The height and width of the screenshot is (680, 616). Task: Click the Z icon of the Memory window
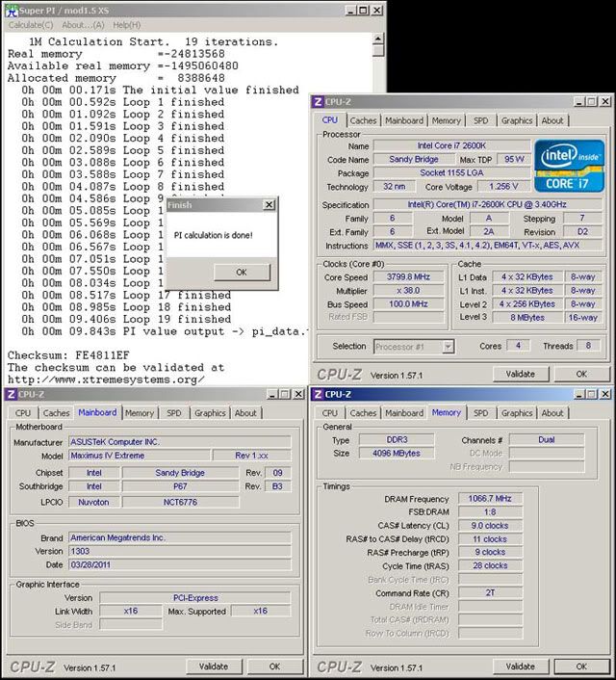click(318, 394)
